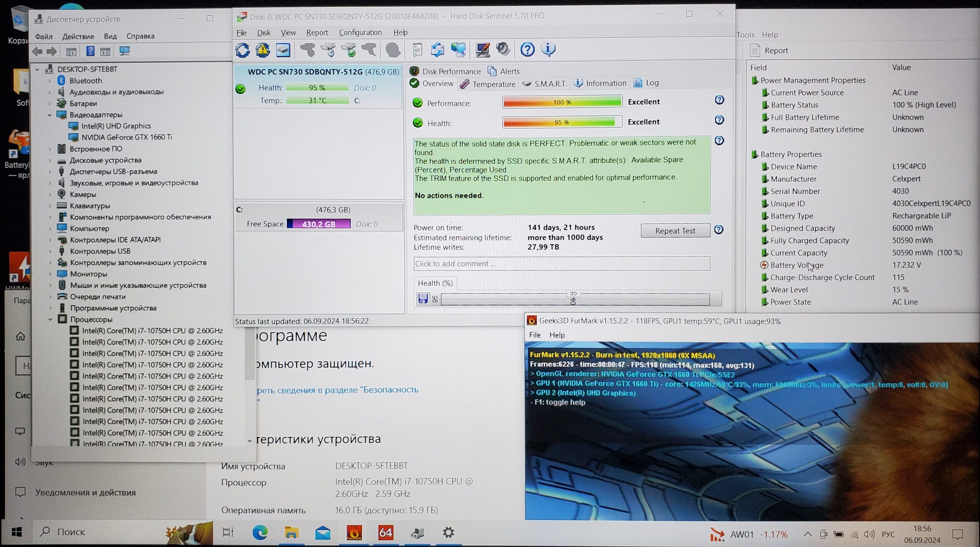
Task: Open AIDA64 from the taskbar
Action: click(x=385, y=532)
